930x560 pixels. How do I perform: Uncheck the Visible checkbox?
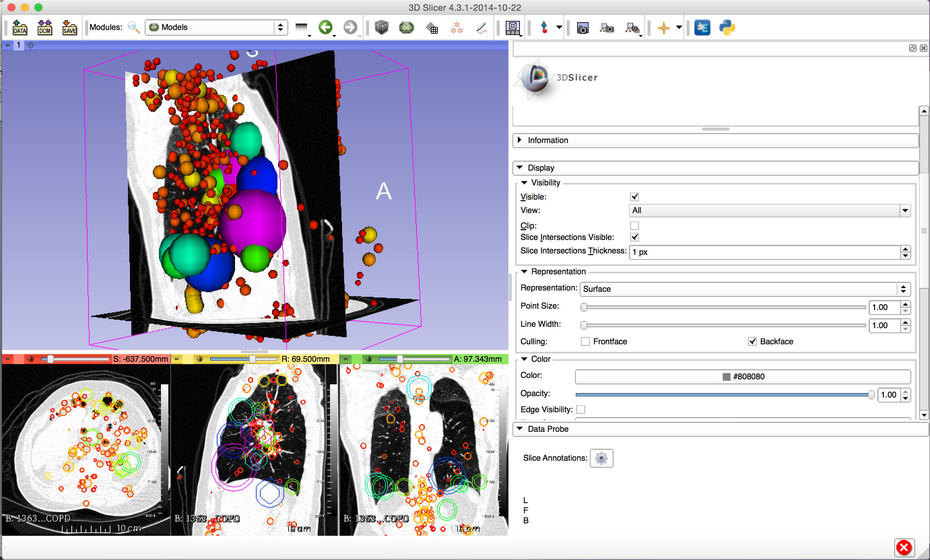(634, 197)
